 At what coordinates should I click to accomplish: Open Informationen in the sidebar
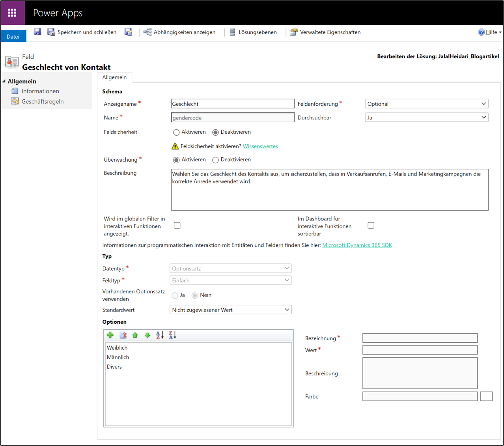coord(40,91)
